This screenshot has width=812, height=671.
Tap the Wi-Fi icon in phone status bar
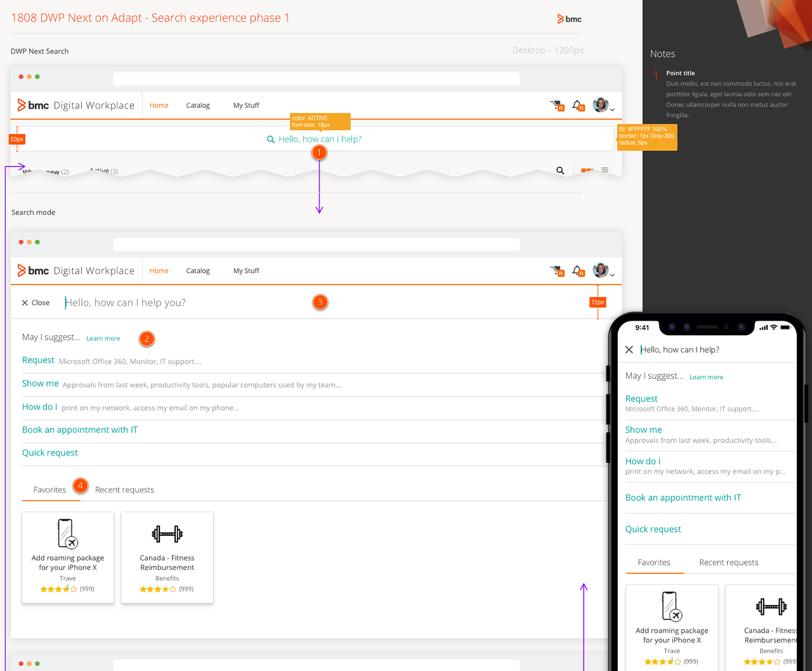pyautogui.click(x=773, y=328)
